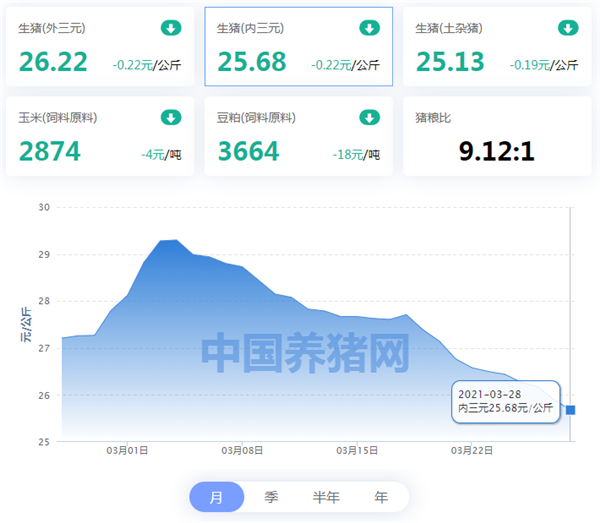Viewport: 600px width, 523px height.
Task: Click the corn price 2874
Action: (x=50, y=151)
